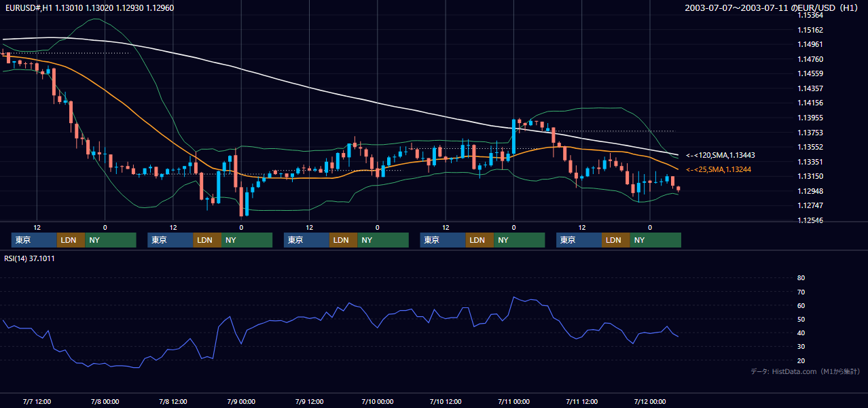Click the 1.14156 price label

(x=810, y=103)
